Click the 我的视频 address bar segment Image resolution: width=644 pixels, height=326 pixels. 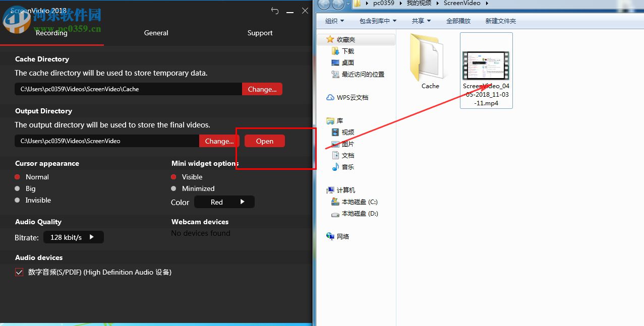pos(420,4)
